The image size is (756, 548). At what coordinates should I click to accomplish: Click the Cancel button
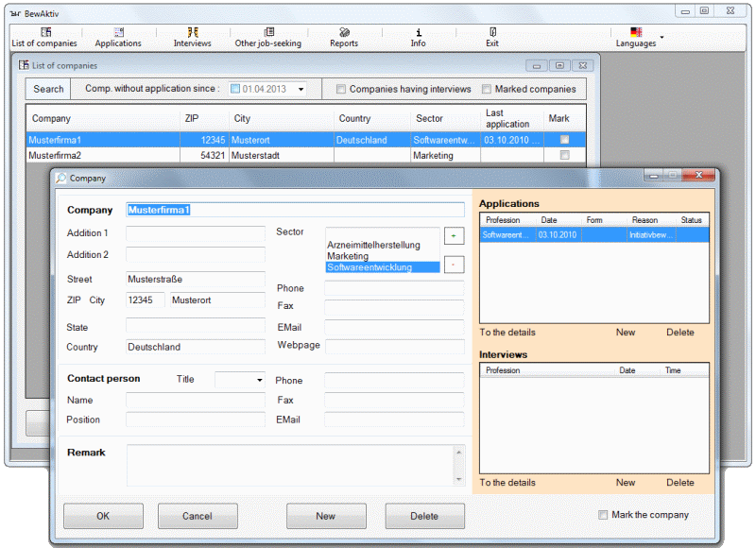pyautogui.click(x=198, y=516)
